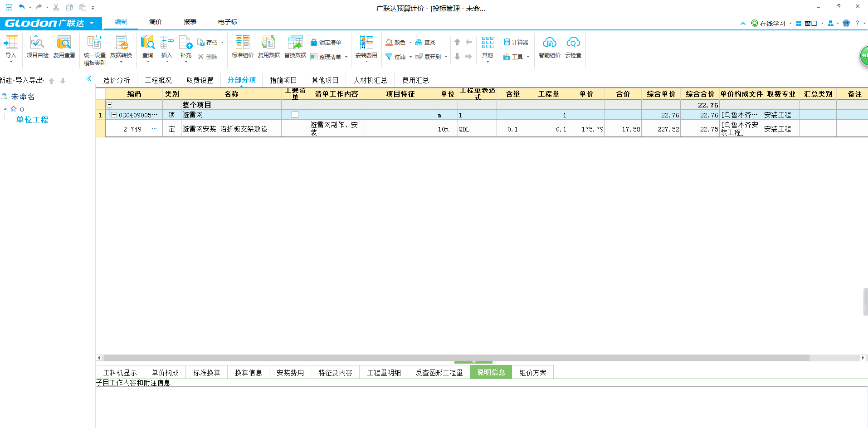Open the 工具 tools dropdown
The image size is (868, 428).
coord(528,57)
